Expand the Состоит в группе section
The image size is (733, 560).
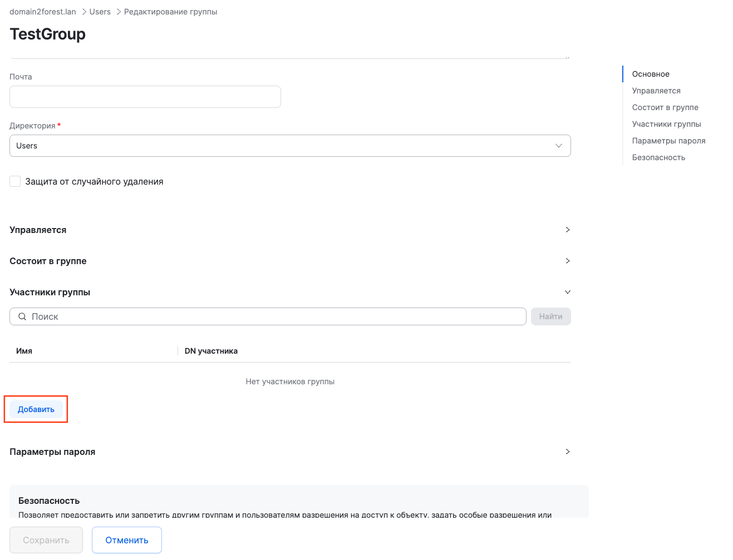click(x=567, y=261)
